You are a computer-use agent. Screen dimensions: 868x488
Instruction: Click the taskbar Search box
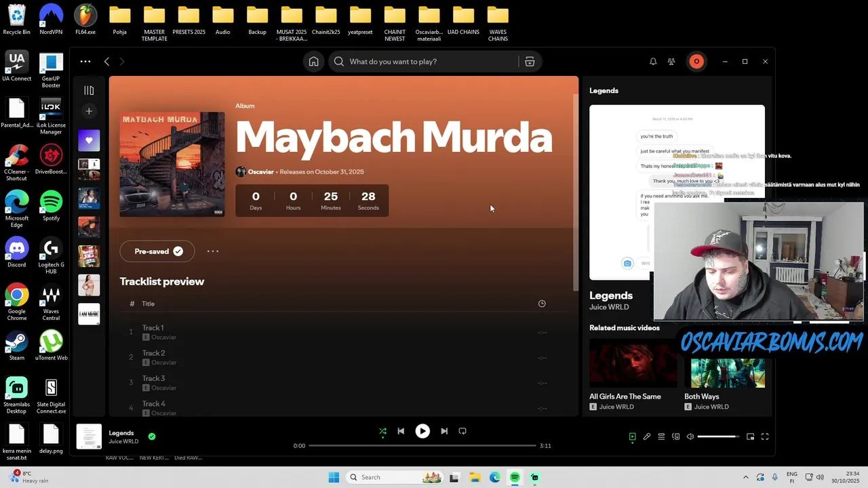pyautogui.click(x=395, y=478)
